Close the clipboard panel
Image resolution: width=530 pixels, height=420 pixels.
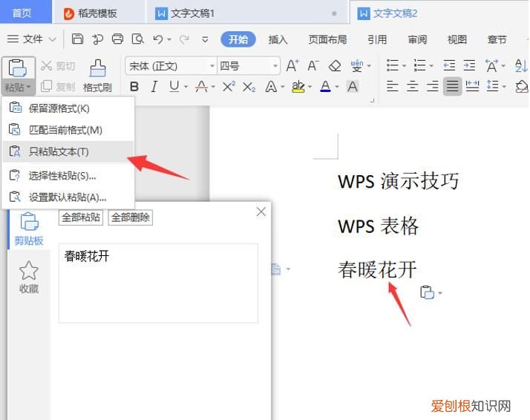[261, 212]
